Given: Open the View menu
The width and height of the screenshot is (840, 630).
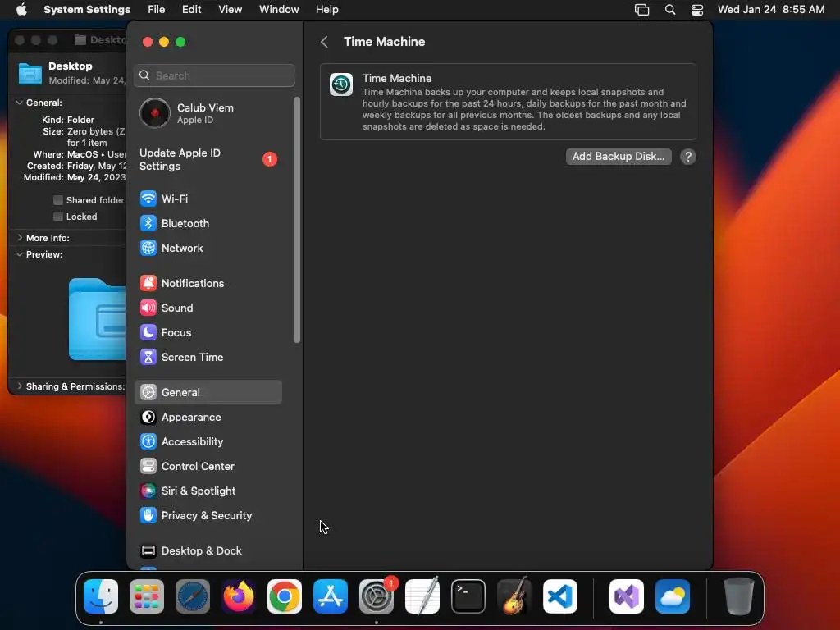Looking at the screenshot, I should point(231,10).
